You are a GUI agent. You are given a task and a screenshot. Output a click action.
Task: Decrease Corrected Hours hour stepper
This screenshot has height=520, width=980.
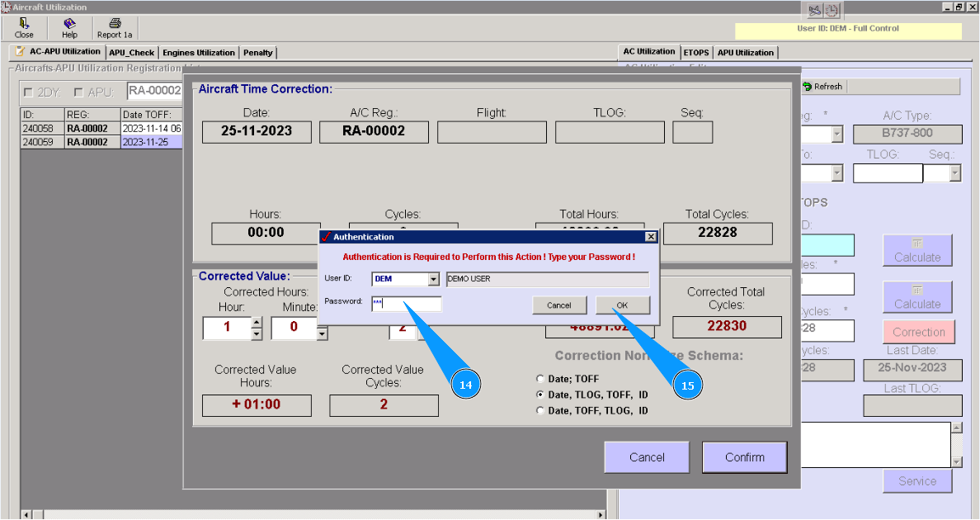pyautogui.click(x=257, y=333)
